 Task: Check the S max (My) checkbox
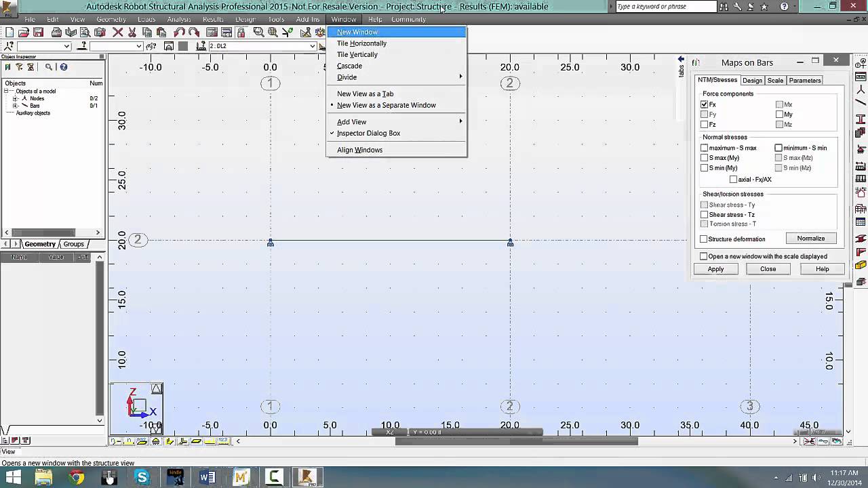(x=705, y=158)
